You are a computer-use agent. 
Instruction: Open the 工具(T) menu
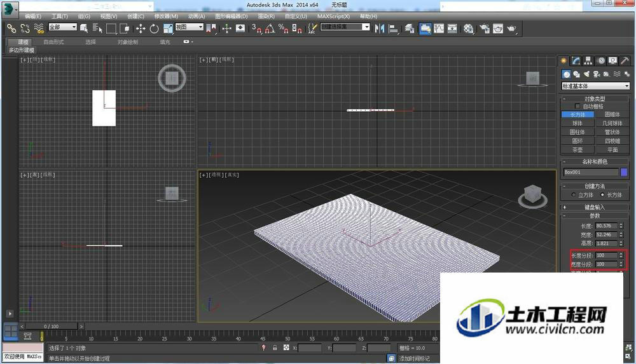coord(60,17)
